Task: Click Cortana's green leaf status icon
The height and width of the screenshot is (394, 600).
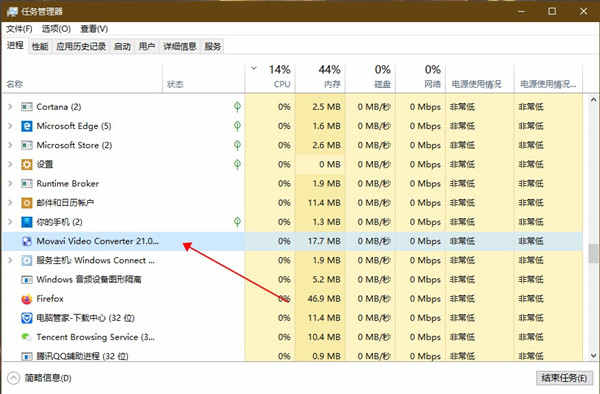Action: click(x=237, y=107)
